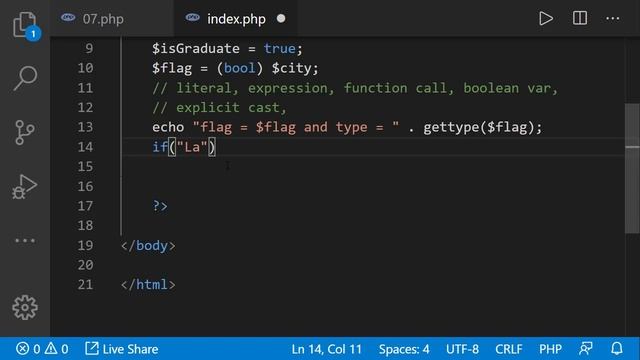Click the PHP file icon on index.php tab
640x360 pixels.
tap(193, 18)
